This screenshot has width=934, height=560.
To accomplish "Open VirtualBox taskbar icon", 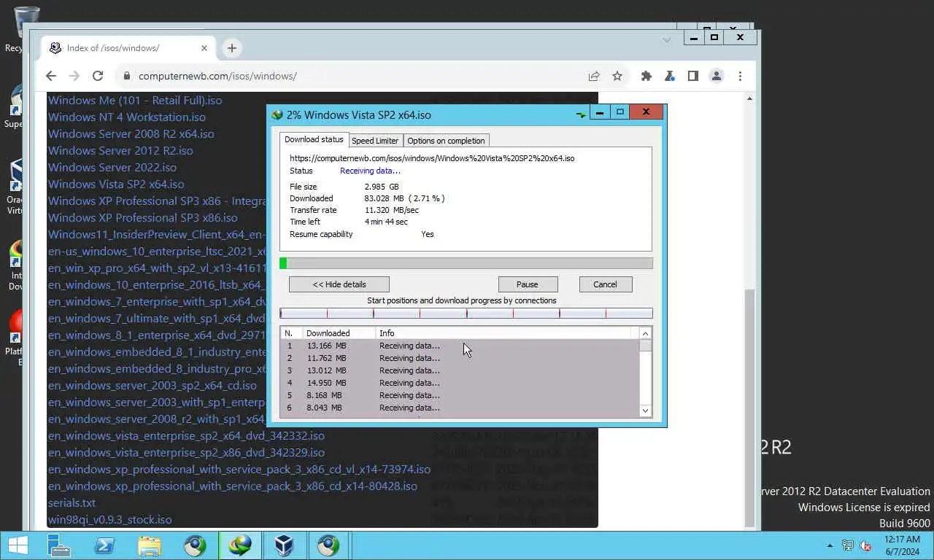I will tap(284, 545).
